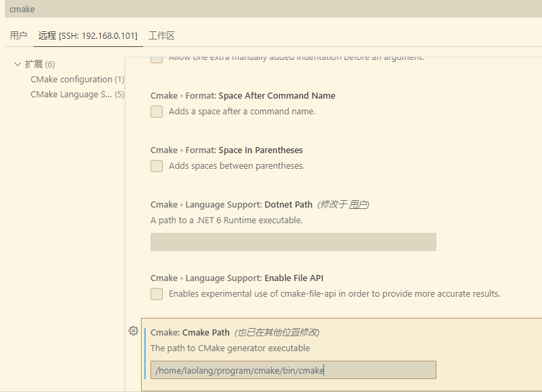Click 'A path to a .NET 6 Runtime executable.' text

click(227, 220)
